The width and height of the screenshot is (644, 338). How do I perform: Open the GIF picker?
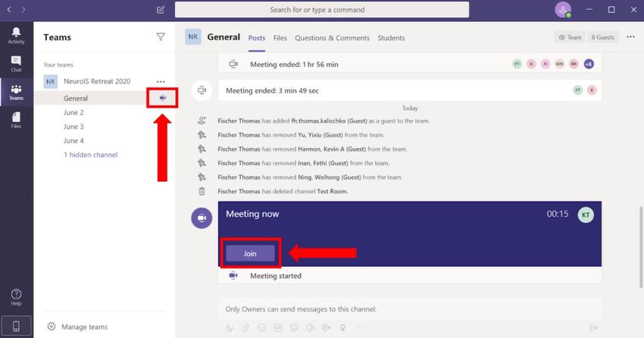(x=278, y=327)
